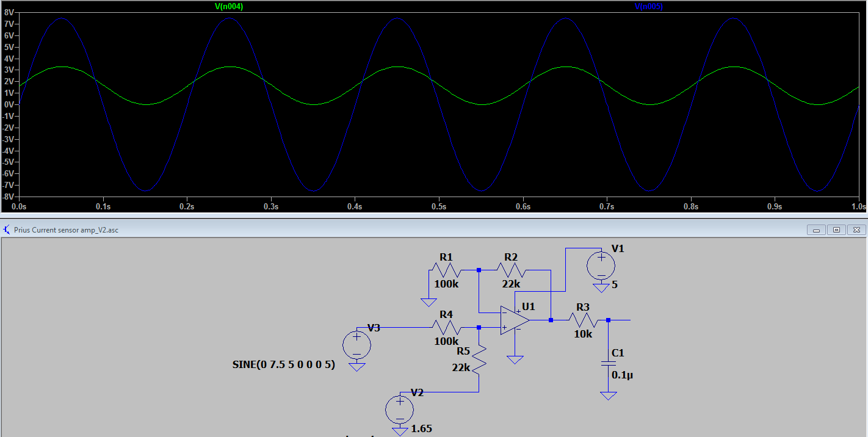Select the V3 sine voltage source symbol
Image resolution: width=868 pixels, height=437 pixels.
pos(356,345)
